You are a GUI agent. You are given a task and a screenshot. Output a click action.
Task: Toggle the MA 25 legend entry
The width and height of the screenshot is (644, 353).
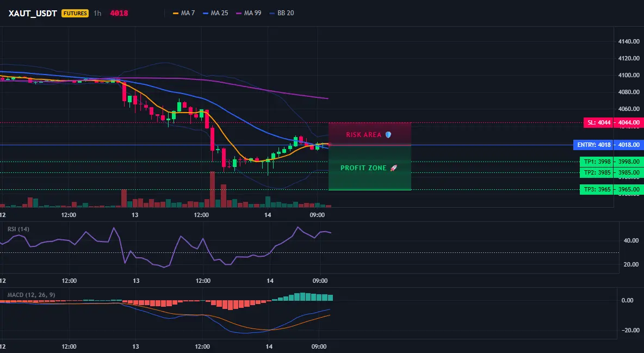pyautogui.click(x=215, y=13)
